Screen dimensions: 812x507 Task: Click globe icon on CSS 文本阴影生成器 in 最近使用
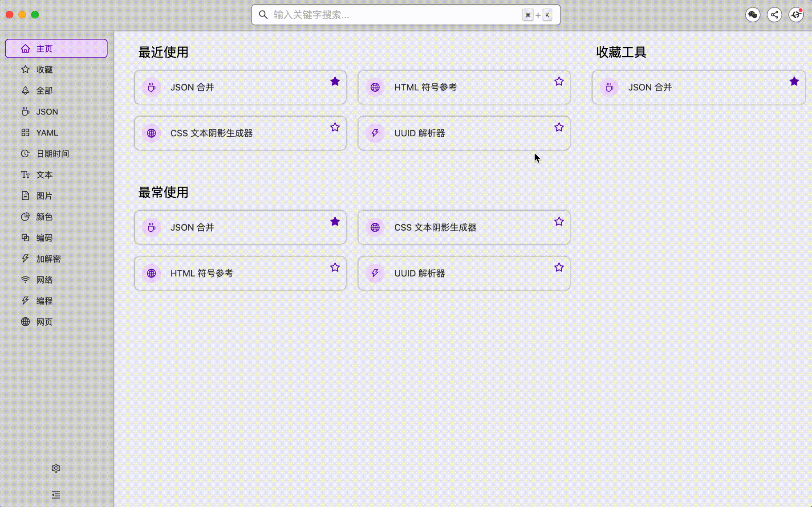[x=151, y=133]
